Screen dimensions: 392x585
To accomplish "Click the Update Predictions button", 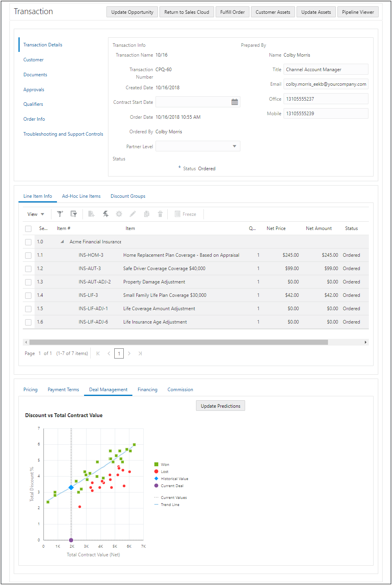I will tap(220, 406).
